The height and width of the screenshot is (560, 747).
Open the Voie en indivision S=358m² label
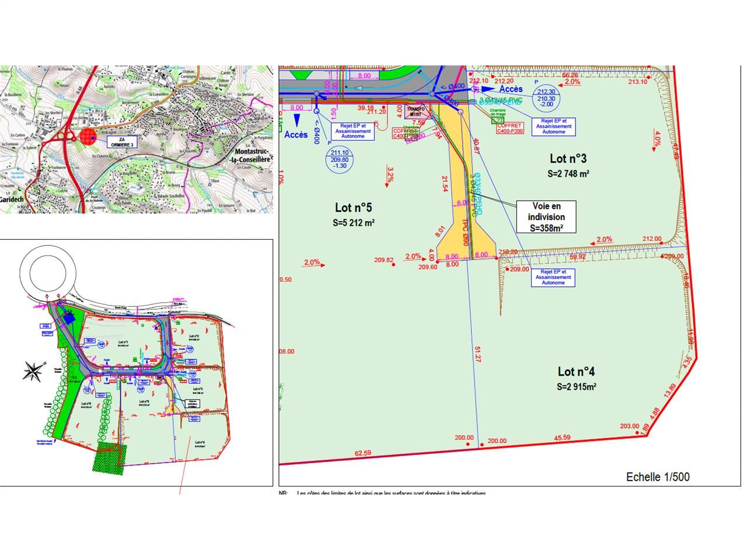point(546,216)
